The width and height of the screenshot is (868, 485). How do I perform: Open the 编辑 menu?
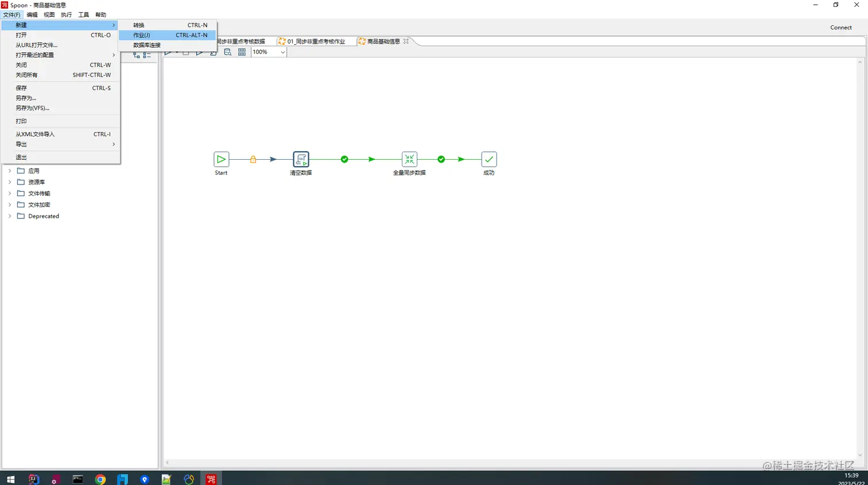pos(32,14)
